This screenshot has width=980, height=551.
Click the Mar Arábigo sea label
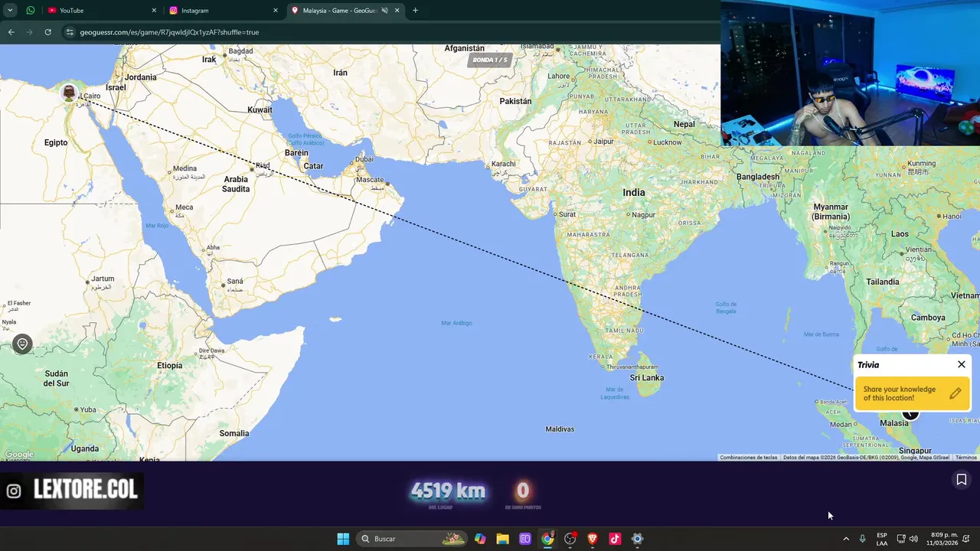coord(457,323)
